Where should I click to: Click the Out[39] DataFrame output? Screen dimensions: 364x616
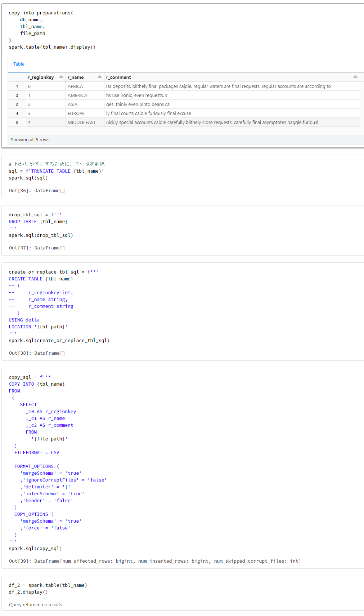click(x=155, y=561)
